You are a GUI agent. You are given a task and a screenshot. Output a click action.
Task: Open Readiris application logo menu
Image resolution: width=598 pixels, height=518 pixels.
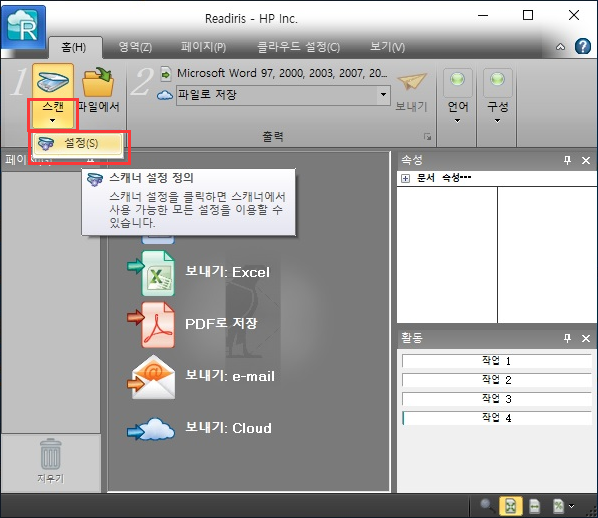(24, 27)
